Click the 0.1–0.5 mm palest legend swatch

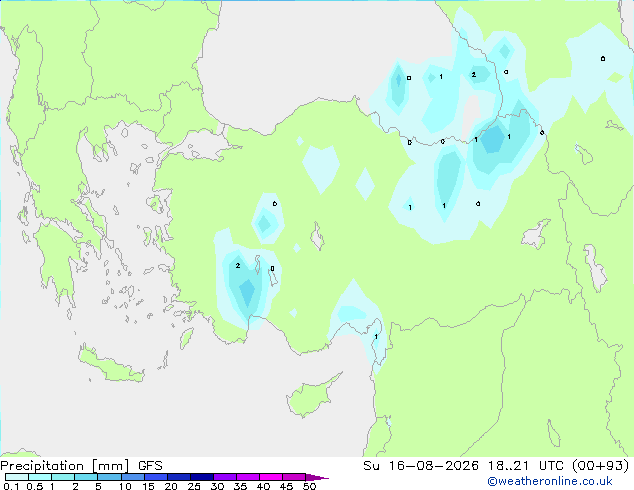pos(17,477)
